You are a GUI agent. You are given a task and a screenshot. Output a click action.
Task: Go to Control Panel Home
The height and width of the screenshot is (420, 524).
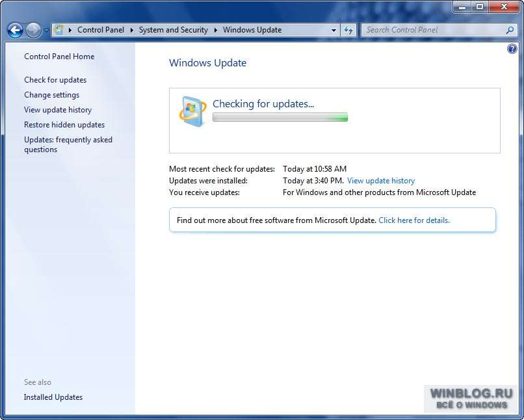point(59,57)
